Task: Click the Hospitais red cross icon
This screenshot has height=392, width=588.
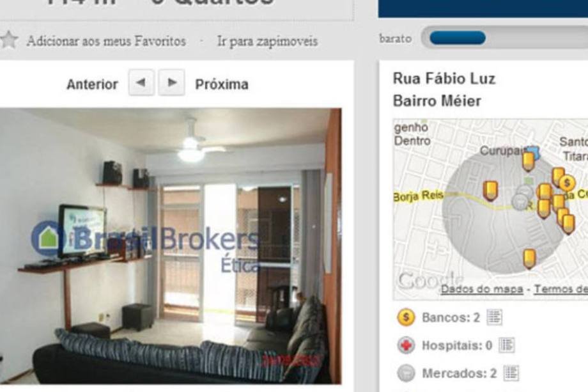Action: 406,345
